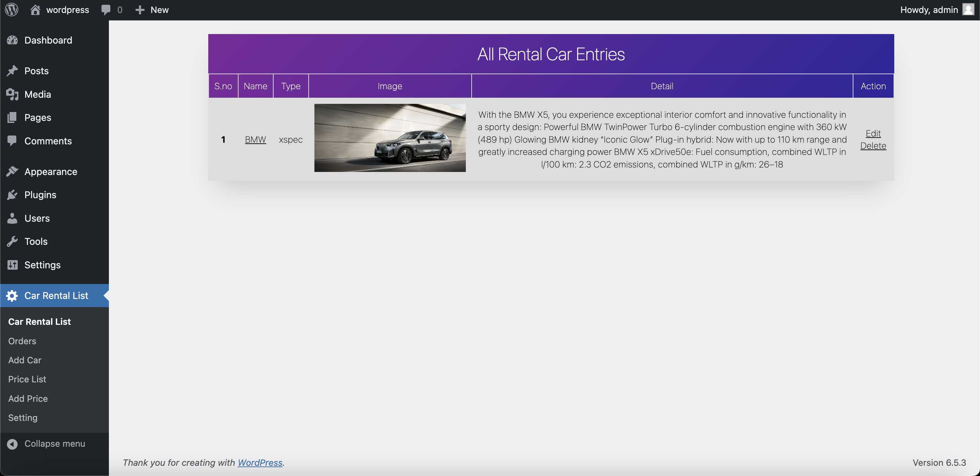Click the Appearance paintbrush icon

click(12, 172)
